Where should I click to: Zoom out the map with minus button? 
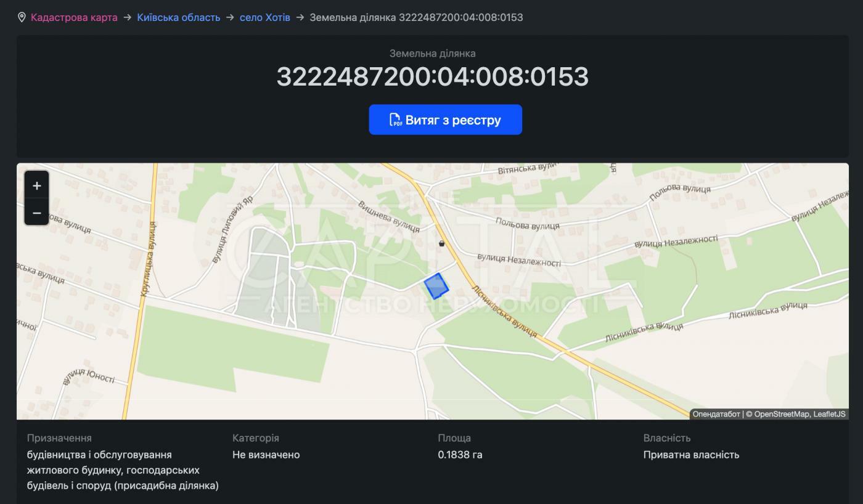37,213
